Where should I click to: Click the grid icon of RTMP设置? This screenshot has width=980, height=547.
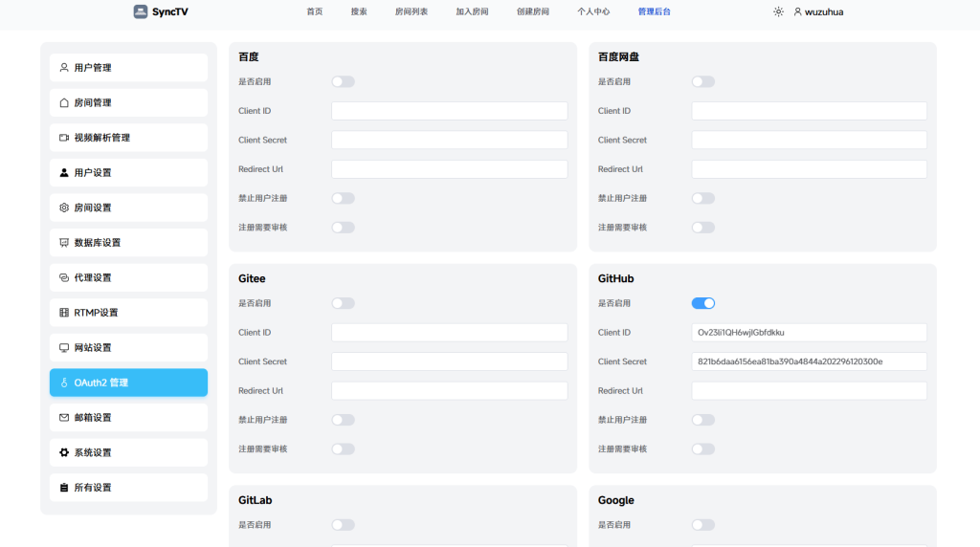64,312
